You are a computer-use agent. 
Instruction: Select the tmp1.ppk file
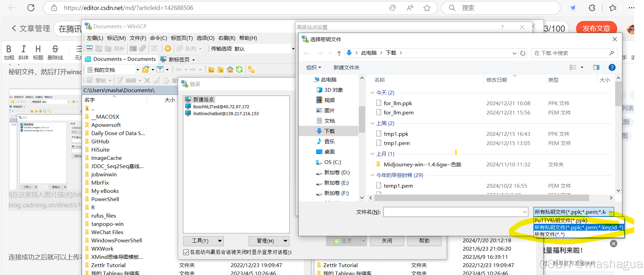396,134
